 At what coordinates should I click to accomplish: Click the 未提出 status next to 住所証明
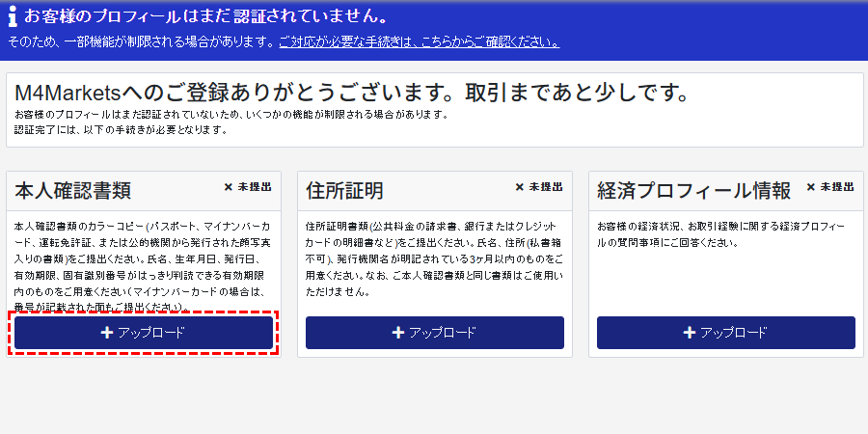tap(539, 187)
